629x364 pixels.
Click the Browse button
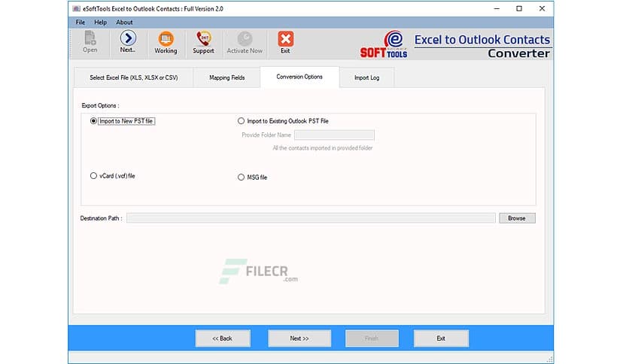click(517, 218)
